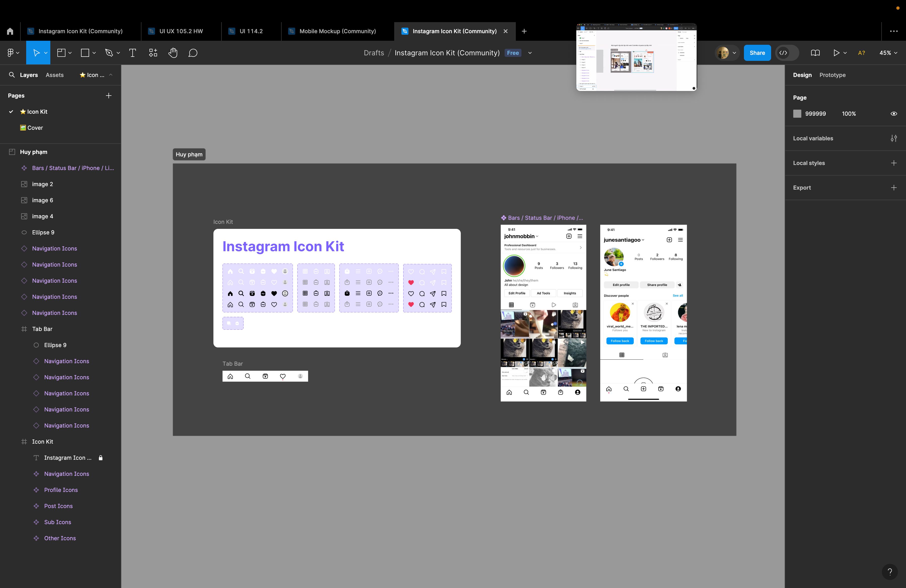
Task: Switch to UI UX 105.2 HW tab
Action: 181,31
